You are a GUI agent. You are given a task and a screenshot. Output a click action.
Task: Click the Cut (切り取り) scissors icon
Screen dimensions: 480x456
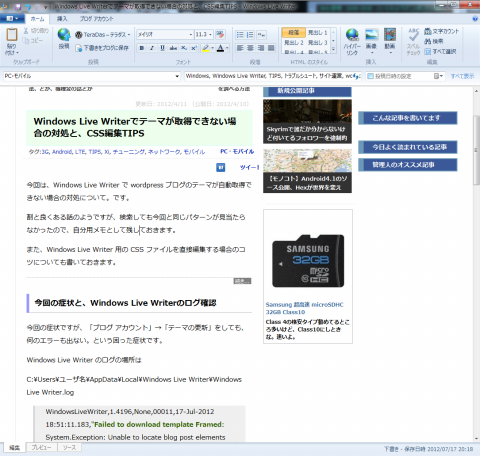tap(26, 31)
